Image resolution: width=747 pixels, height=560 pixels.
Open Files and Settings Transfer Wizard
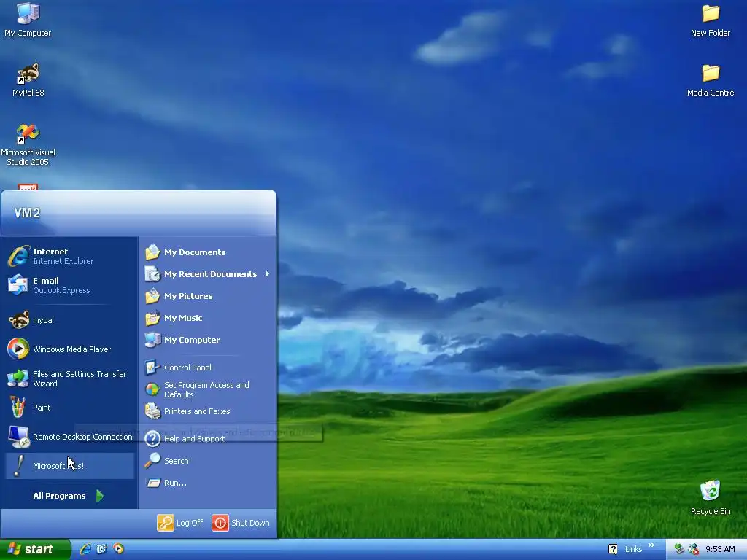pos(69,378)
